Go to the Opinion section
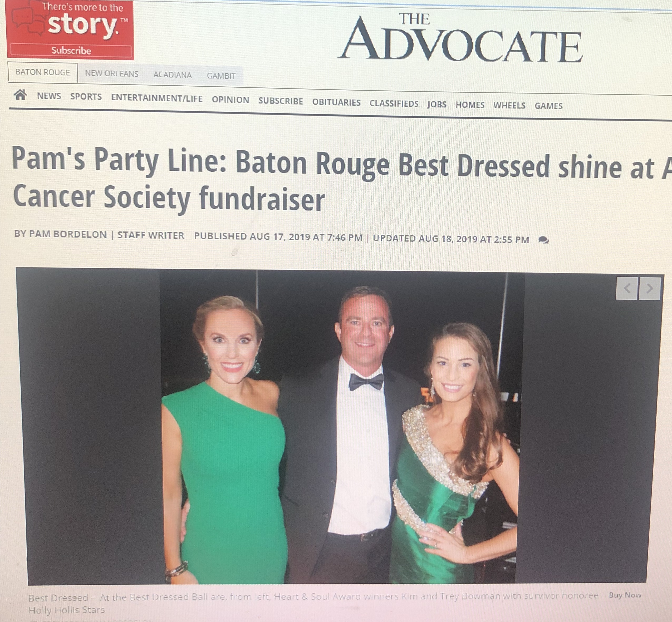The width and height of the screenshot is (672, 622). (x=230, y=100)
